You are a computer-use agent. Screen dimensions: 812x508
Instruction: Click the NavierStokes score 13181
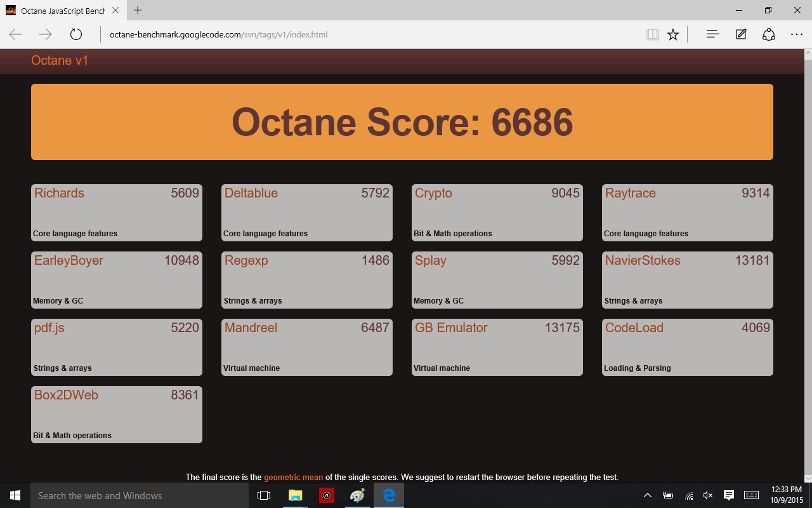[752, 260]
